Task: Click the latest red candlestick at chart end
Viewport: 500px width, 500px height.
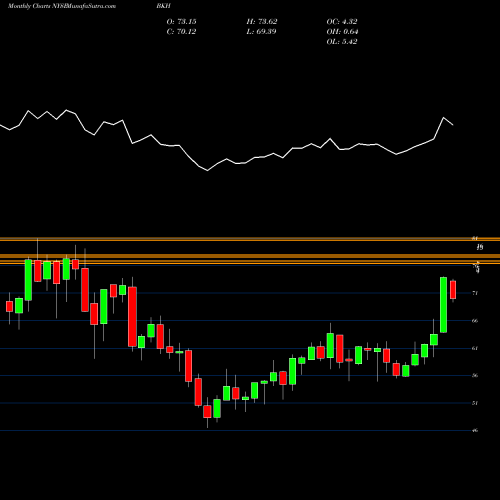Action: (453, 290)
